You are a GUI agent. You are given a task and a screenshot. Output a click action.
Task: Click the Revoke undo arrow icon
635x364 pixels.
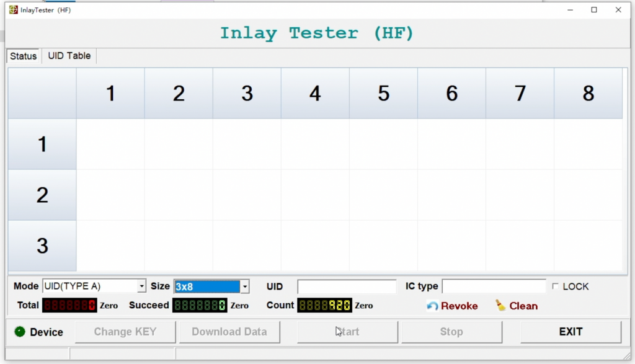pos(432,306)
